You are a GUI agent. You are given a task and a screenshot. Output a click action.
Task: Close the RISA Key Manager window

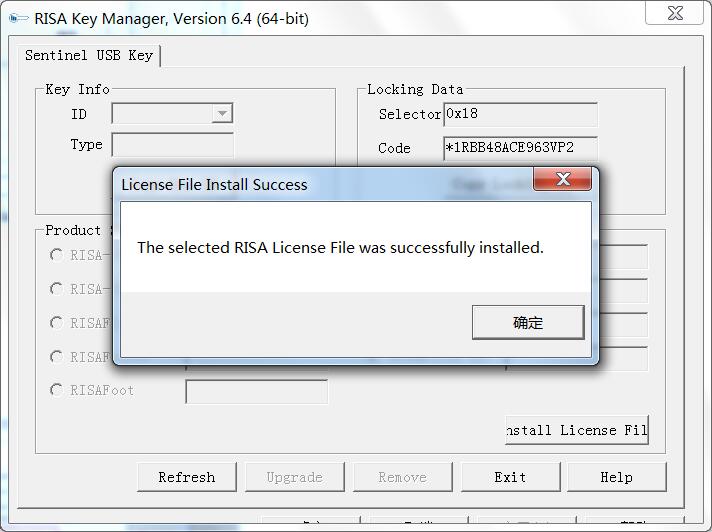pyautogui.click(x=674, y=13)
